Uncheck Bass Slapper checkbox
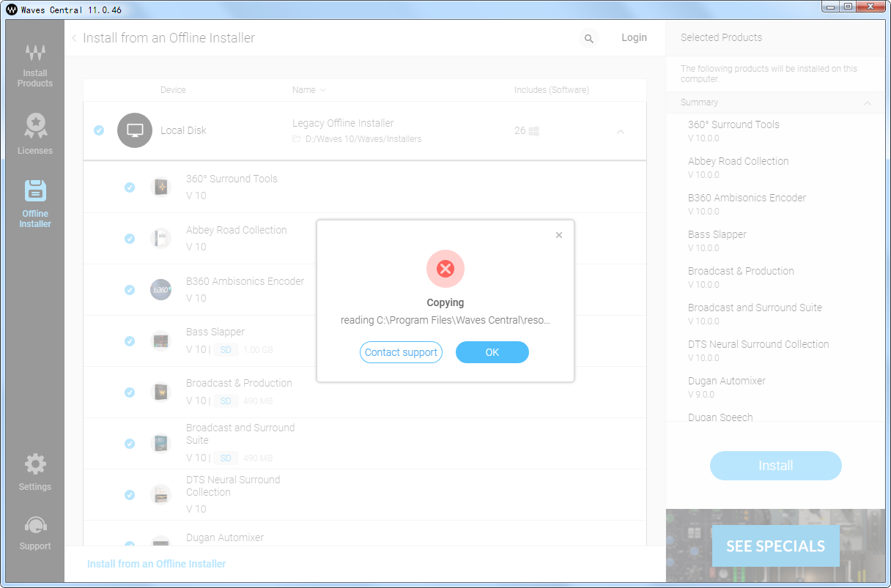 pyautogui.click(x=130, y=341)
